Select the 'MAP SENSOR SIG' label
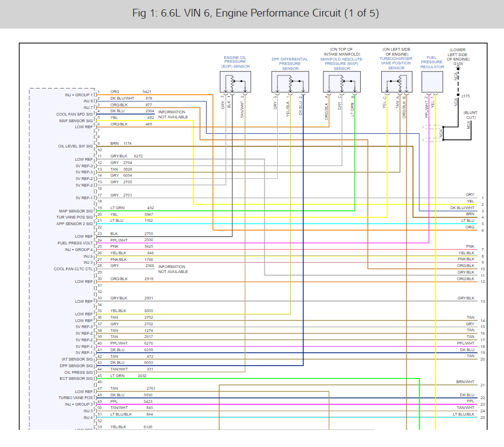 [x=76, y=211]
